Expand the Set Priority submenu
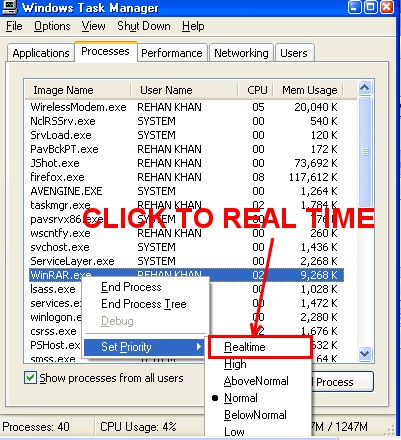The image size is (401, 440). (143, 347)
